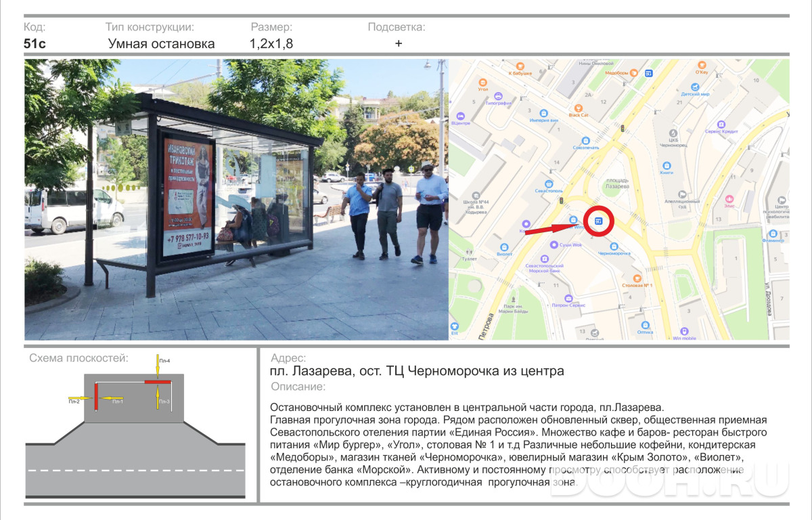Select the "Пл-3" plane label
The width and height of the screenshot is (812, 520).
[x=164, y=402]
